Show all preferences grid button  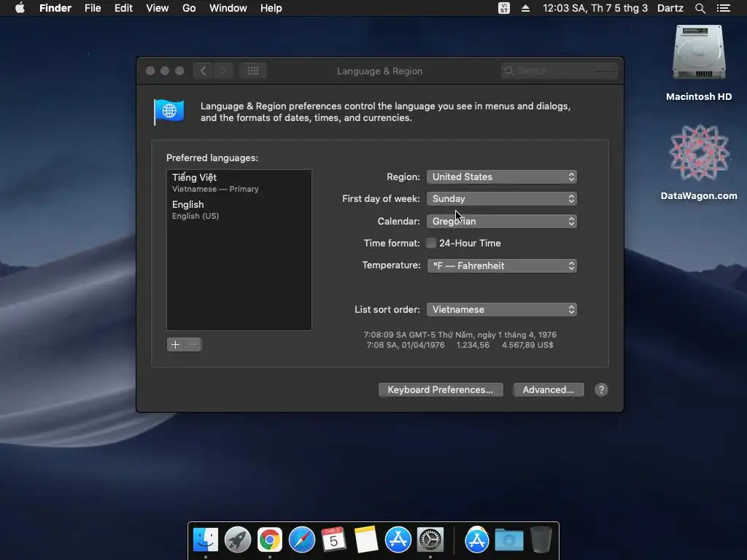pos(253,71)
